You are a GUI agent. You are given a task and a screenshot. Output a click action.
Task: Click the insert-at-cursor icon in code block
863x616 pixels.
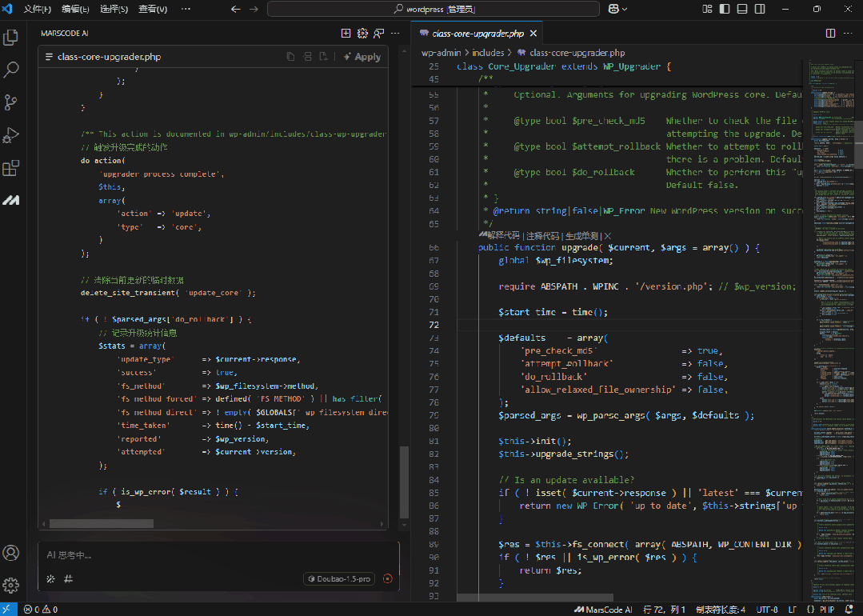coord(308,57)
